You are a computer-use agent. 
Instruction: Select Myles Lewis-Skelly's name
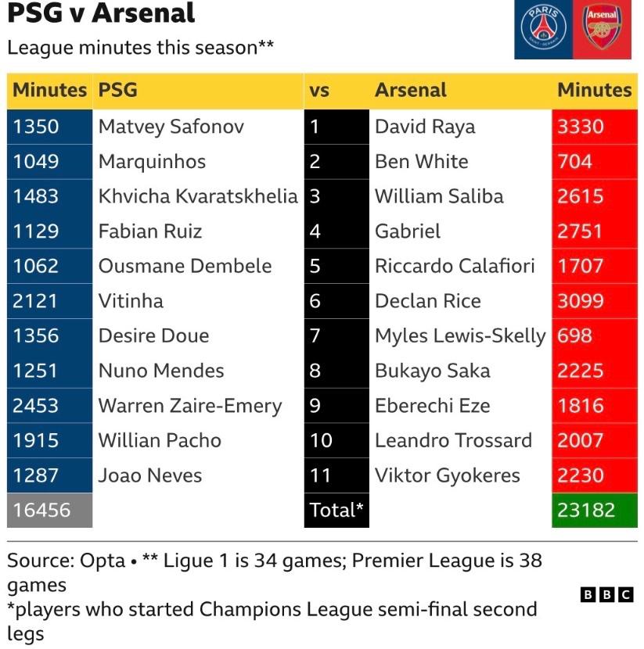tap(460, 336)
